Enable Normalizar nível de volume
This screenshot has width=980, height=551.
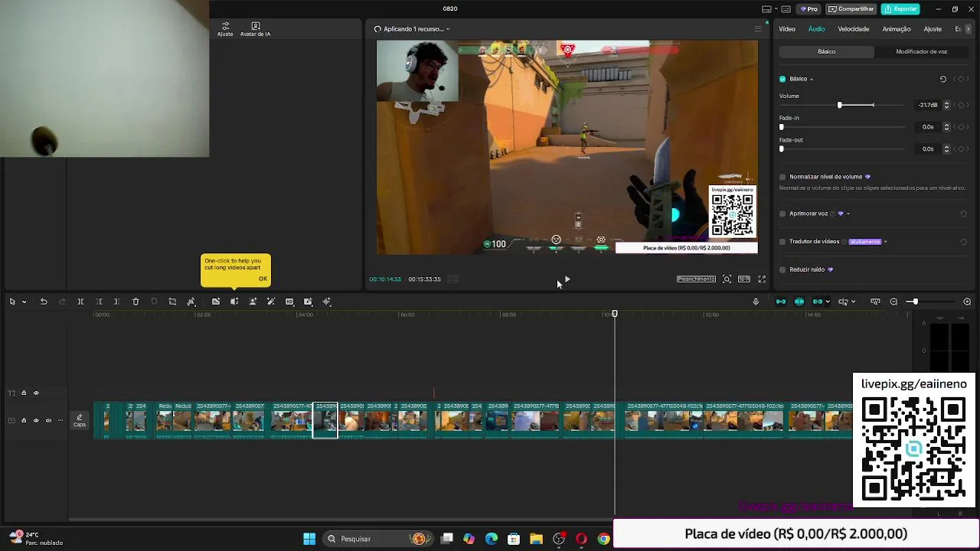tap(782, 177)
